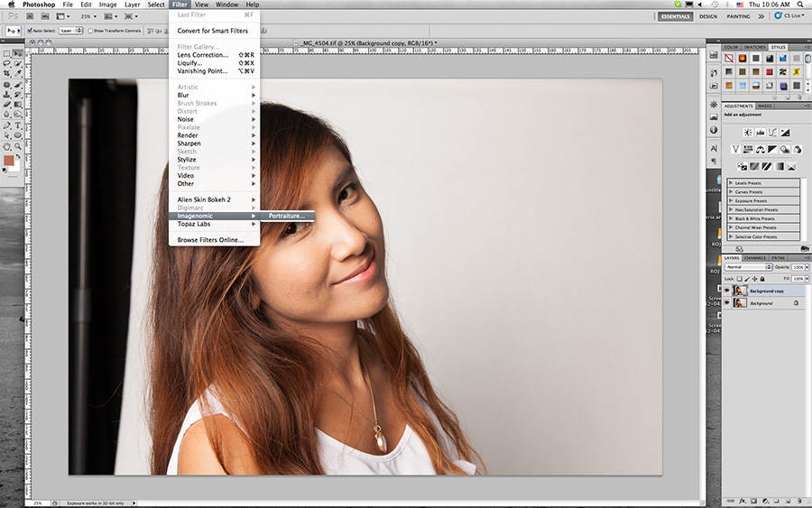Toggle lock image pixels brush icon
This screenshot has width=812, height=508.
pyautogui.click(x=747, y=279)
